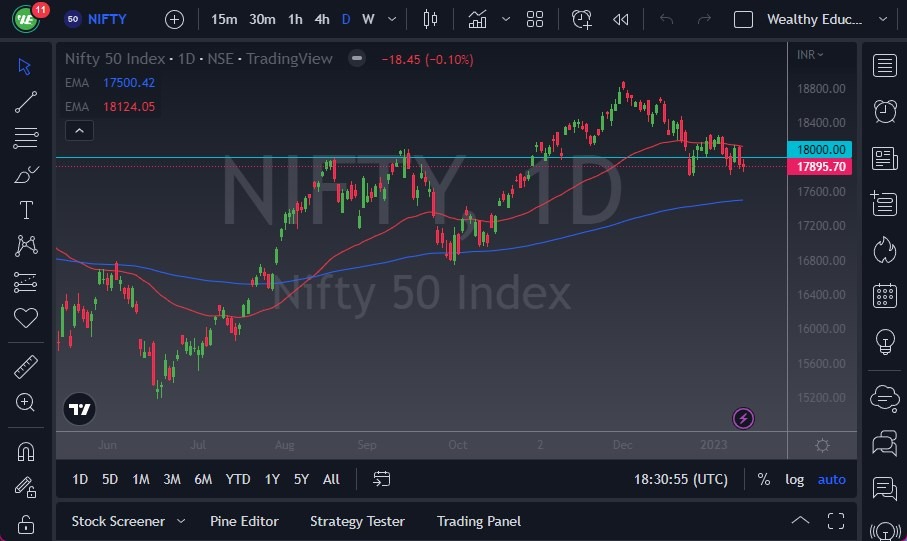Open the Strategy Tester tab
The height and width of the screenshot is (541, 907).
click(357, 521)
